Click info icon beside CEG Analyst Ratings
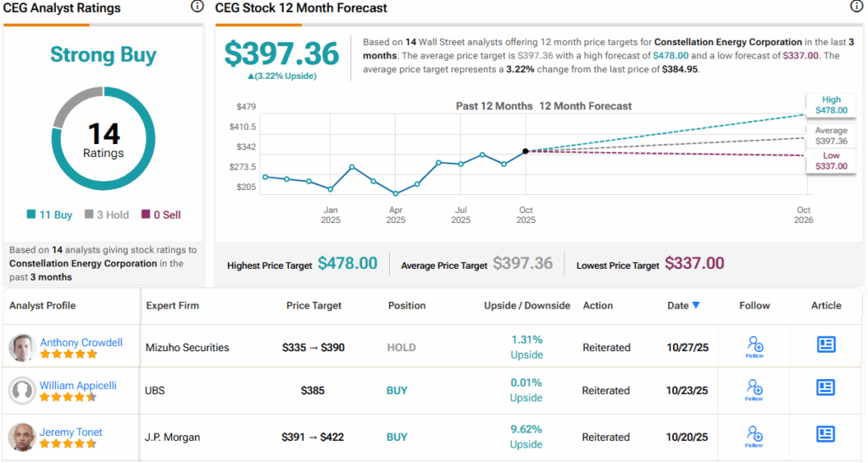 198,7
